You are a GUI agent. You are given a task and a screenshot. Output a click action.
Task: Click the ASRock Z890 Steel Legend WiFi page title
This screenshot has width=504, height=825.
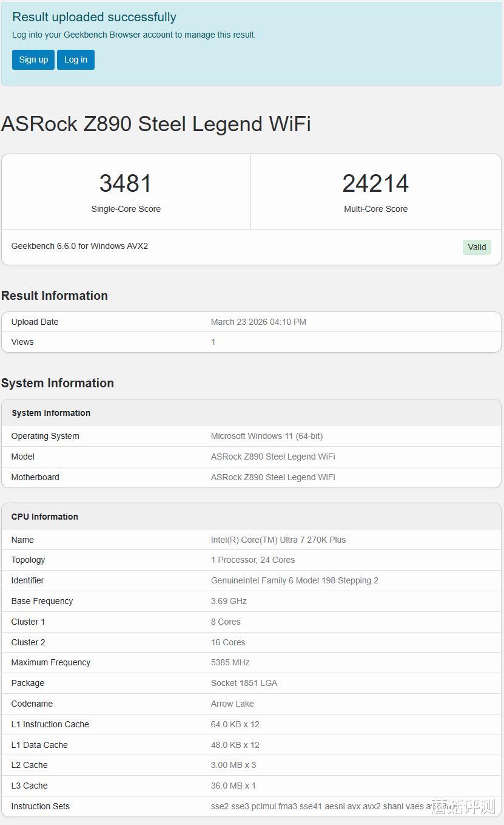point(156,124)
